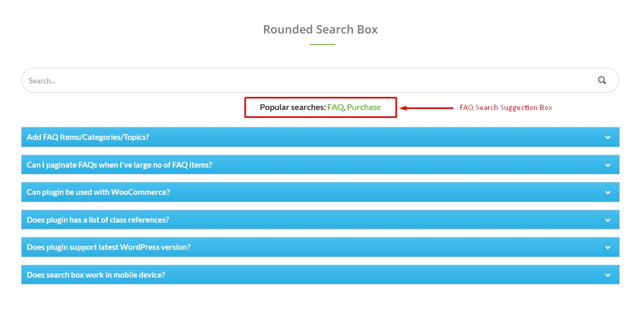644x318 pixels.
Task: Click the chevron on 'Does plugin has a list of class references?'
Action: pos(608,220)
